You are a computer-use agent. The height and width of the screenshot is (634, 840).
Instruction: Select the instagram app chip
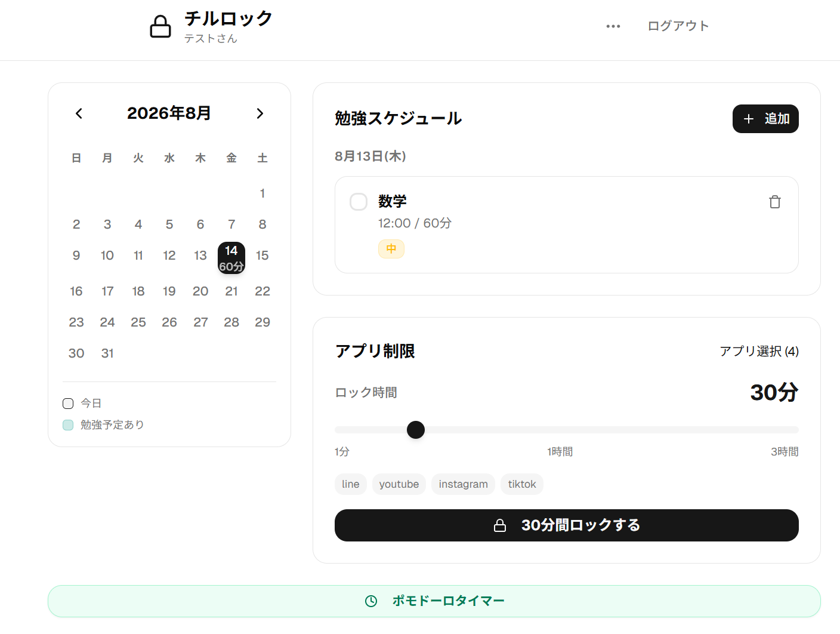tap(464, 484)
